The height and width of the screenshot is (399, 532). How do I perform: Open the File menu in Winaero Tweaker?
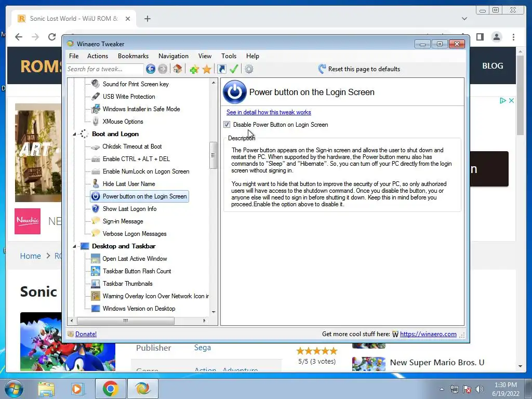[x=74, y=56]
